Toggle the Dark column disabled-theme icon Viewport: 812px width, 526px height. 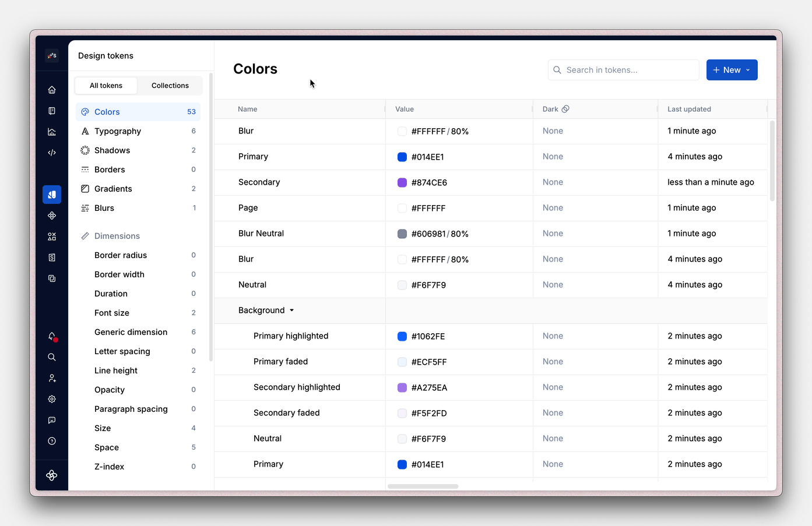[x=565, y=109]
